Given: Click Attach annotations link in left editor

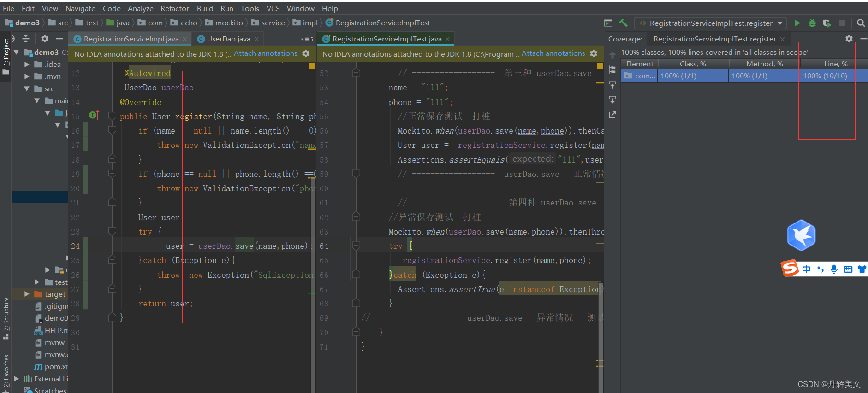Looking at the screenshot, I should pyautogui.click(x=266, y=53).
